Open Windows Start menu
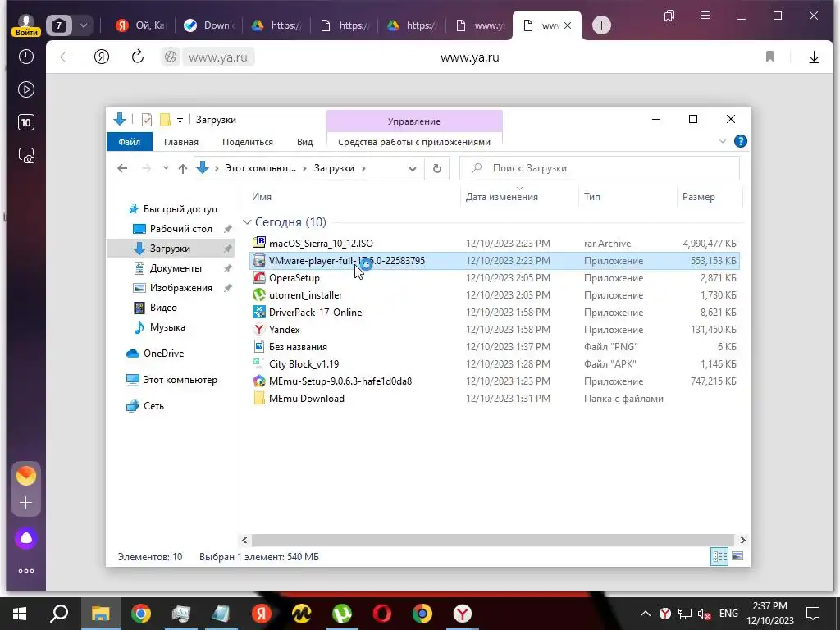This screenshot has height=630, width=840. (x=20, y=614)
